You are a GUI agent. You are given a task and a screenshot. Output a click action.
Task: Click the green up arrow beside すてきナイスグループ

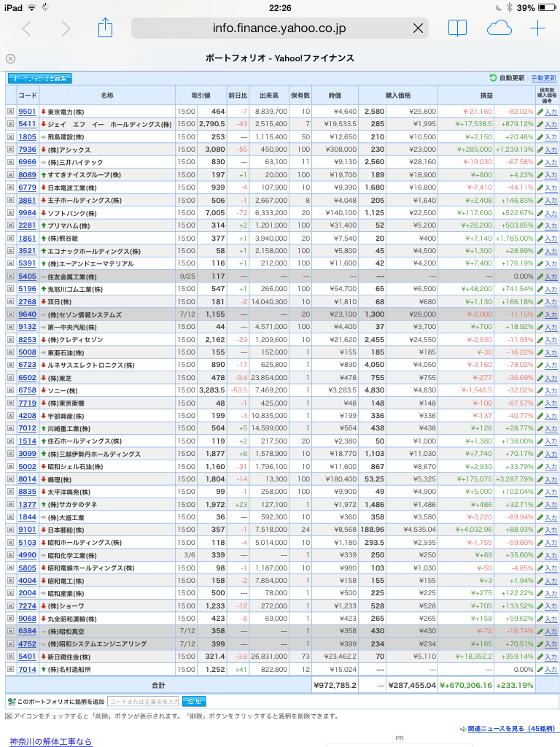[x=43, y=175]
